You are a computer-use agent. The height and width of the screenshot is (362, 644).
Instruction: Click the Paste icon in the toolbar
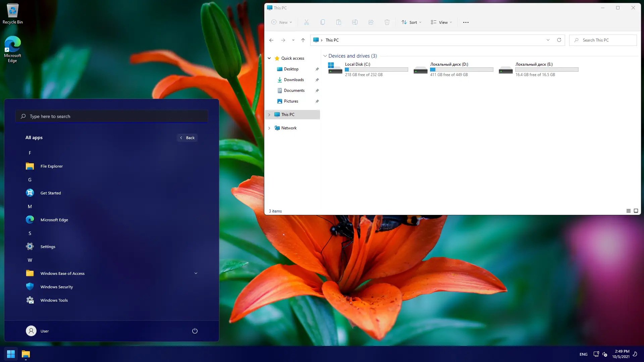tap(339, 22)
